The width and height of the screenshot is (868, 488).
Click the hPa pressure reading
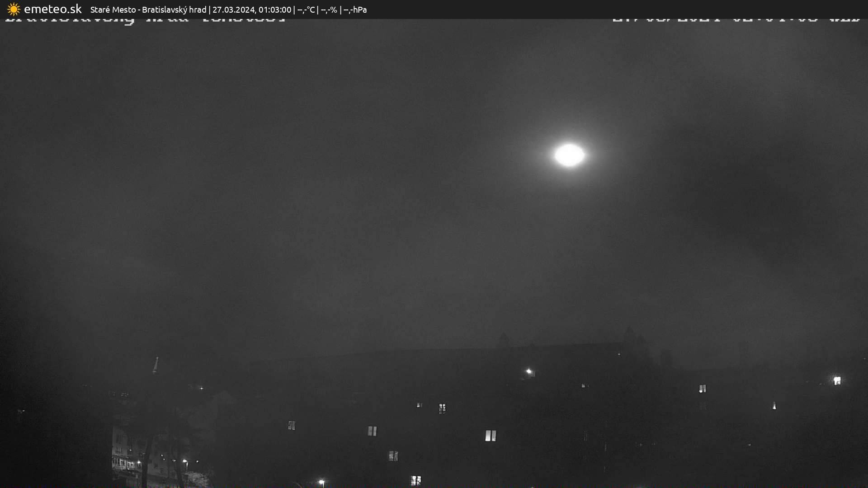pos(355,9)
